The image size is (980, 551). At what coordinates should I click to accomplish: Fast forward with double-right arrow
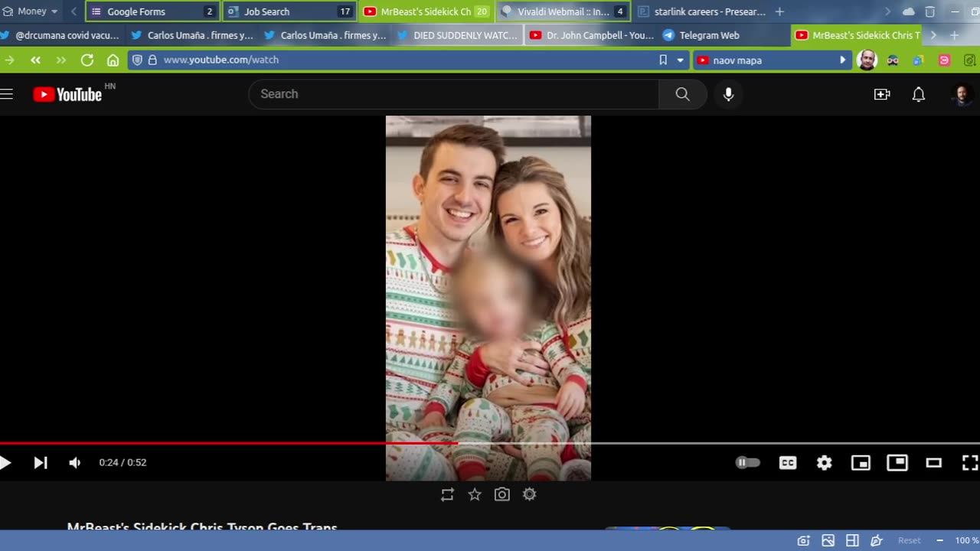click(61, 60)
